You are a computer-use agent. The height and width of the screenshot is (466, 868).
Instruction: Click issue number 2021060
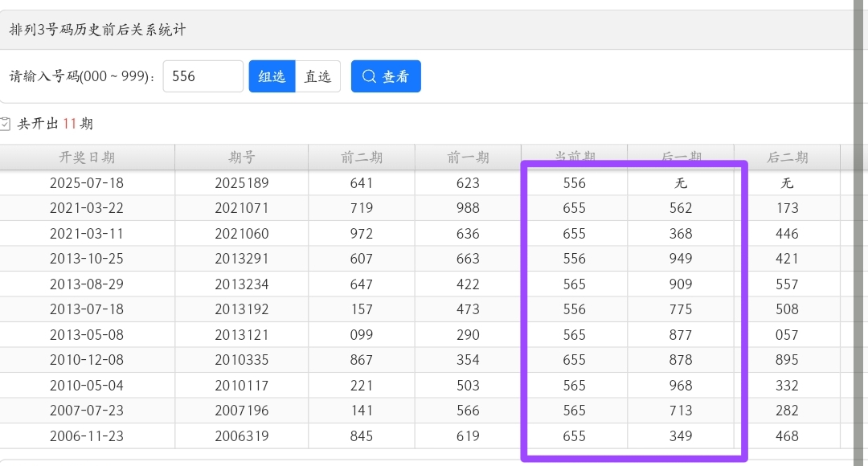coord(242,234)
